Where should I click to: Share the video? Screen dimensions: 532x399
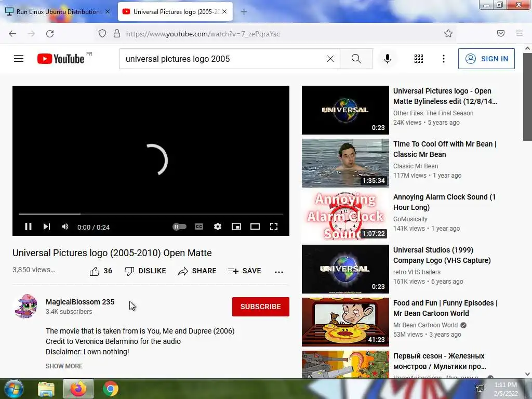[197, 271]
